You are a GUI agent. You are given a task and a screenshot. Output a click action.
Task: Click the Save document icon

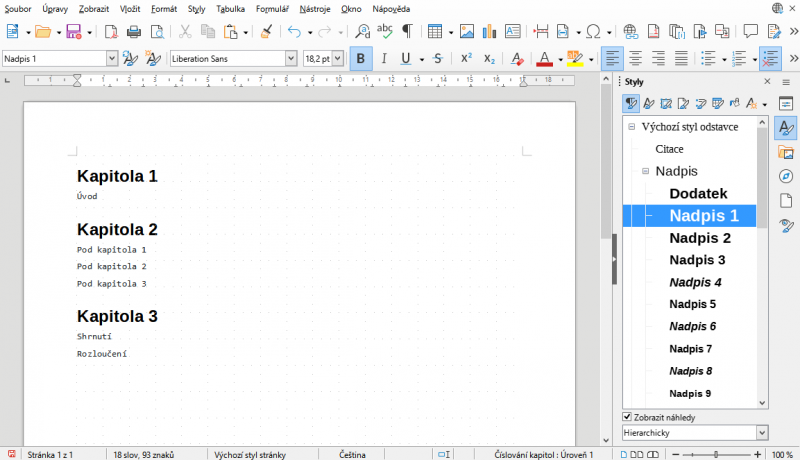point(74,32)
